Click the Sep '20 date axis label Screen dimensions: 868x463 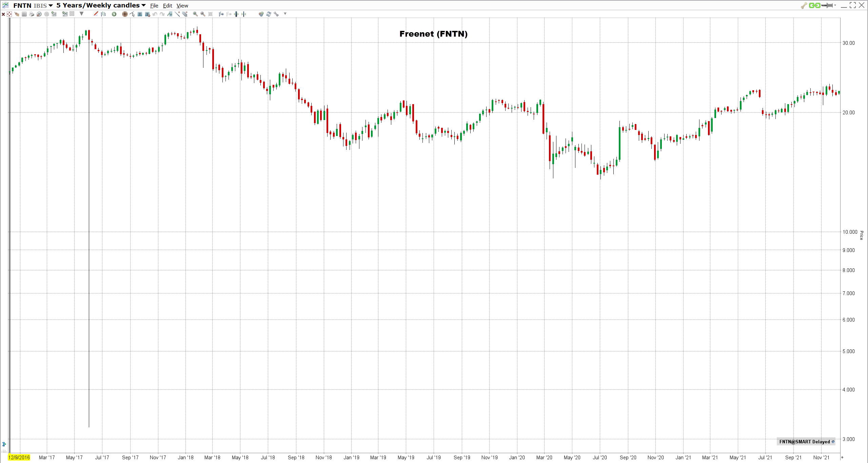(x=628, y=458)
